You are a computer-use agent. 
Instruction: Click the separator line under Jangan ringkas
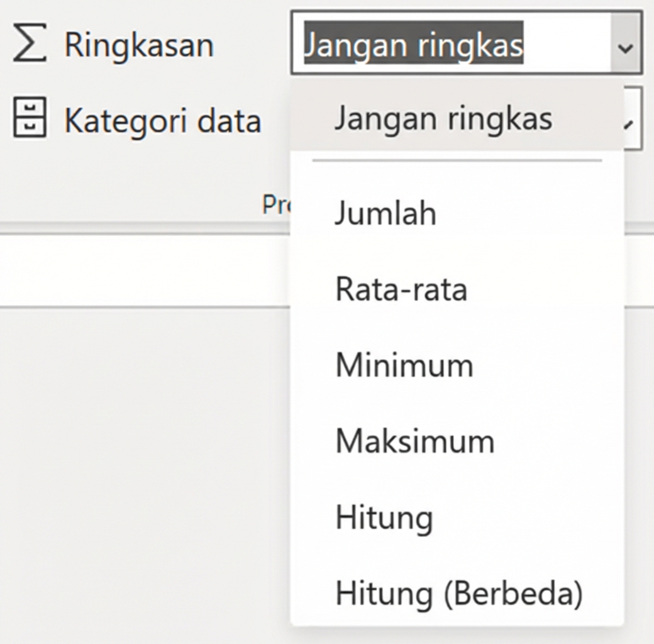[457, 161]
